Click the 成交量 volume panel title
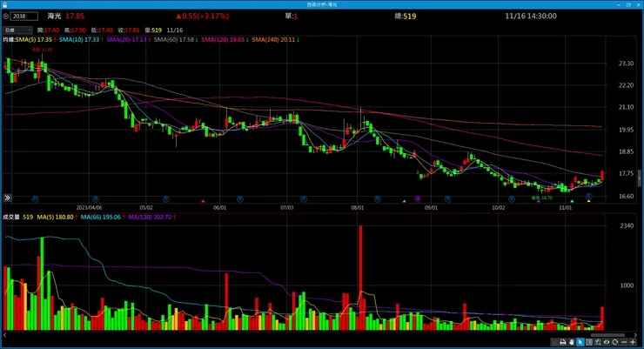This screenshot has width=644, height=349. coord(11,217)
